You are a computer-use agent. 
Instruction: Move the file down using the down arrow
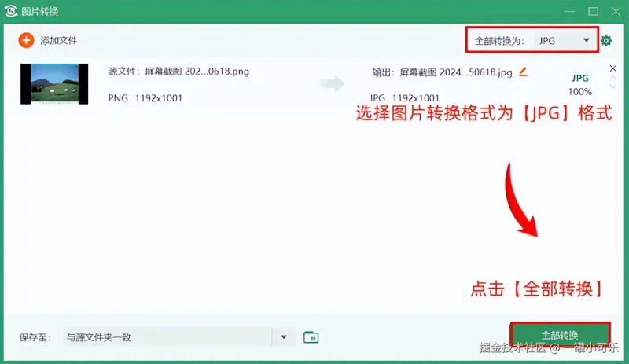pyautogui.click(x=613, y=86)
